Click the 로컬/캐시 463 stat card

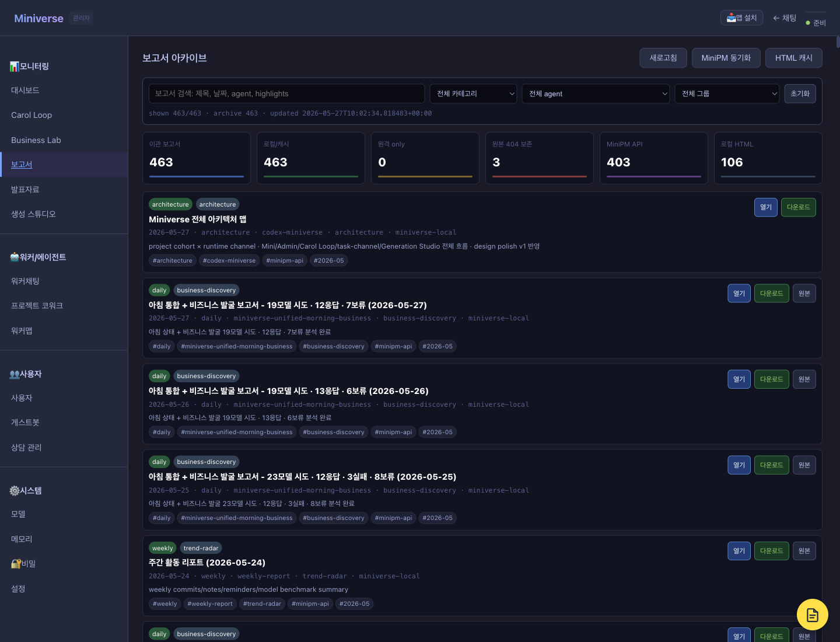311,158
